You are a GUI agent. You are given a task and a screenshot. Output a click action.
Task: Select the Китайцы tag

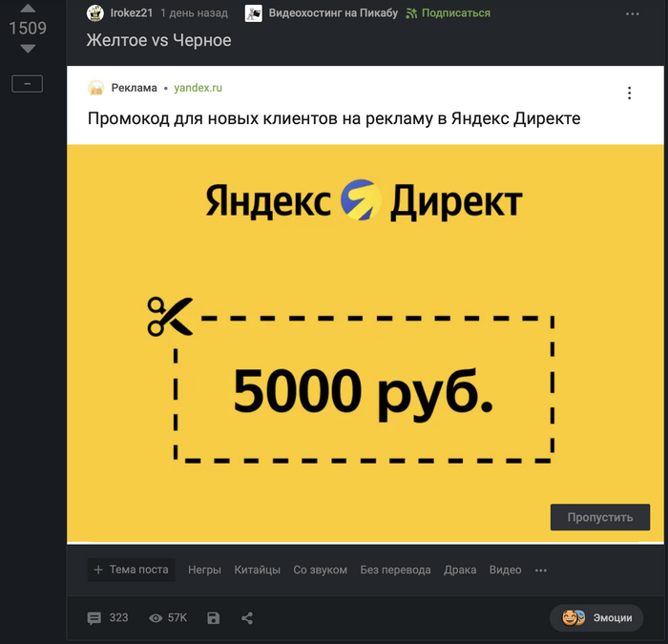257,570
